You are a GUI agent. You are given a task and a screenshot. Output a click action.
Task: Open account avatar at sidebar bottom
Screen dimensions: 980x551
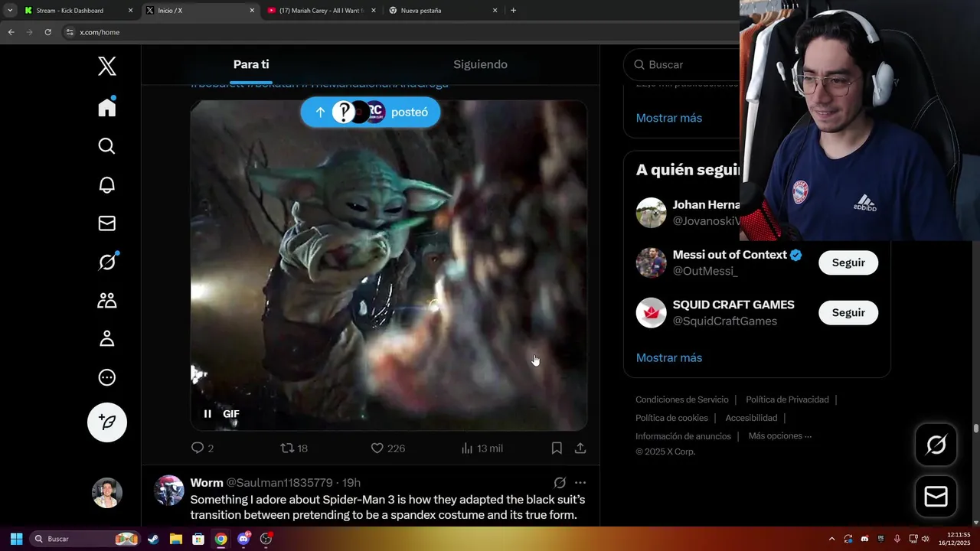(107, 493)
